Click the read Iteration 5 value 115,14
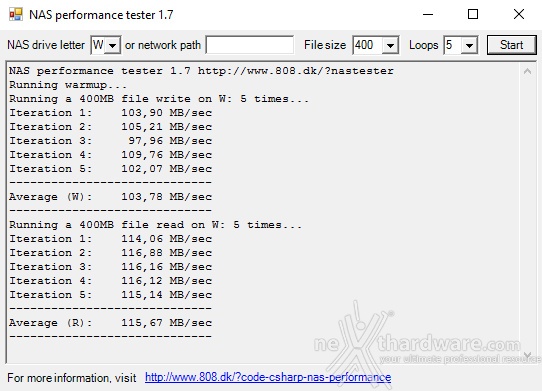The width and height of the screenshot is (542, 391). [x=142, y=295]
